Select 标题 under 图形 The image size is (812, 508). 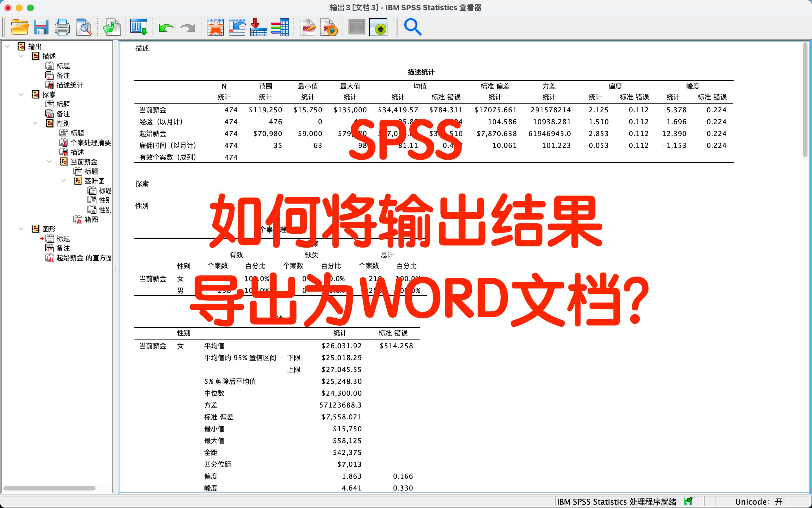(58, 238)
